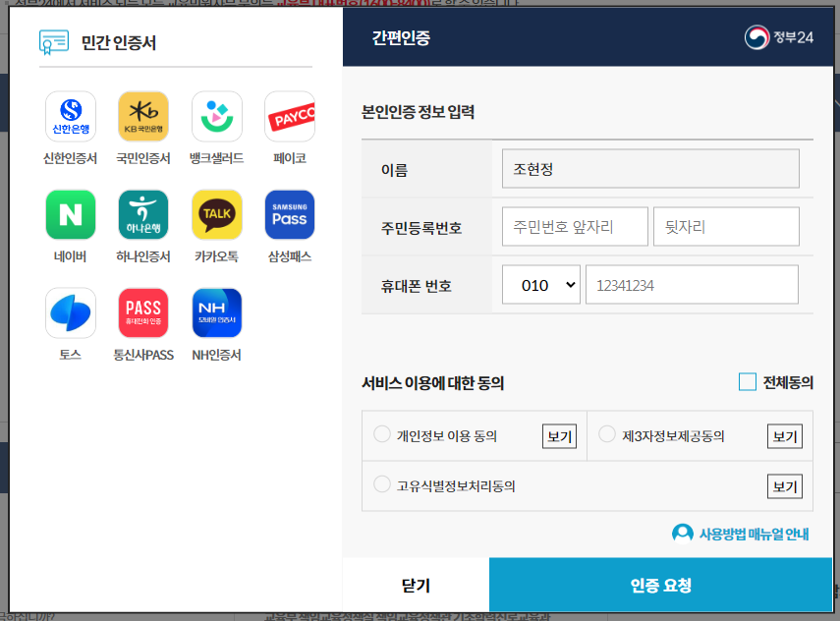The width and height of the screenshot is (840, 621).
Task: Click the phone number field showing 12341234
Action: 693,285
